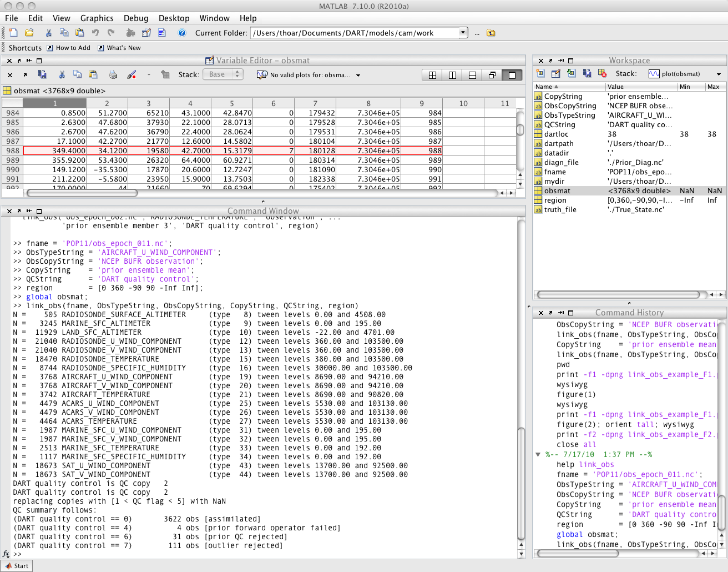Select the New Variable icon in Workspace toolbar

click(540, 73)
